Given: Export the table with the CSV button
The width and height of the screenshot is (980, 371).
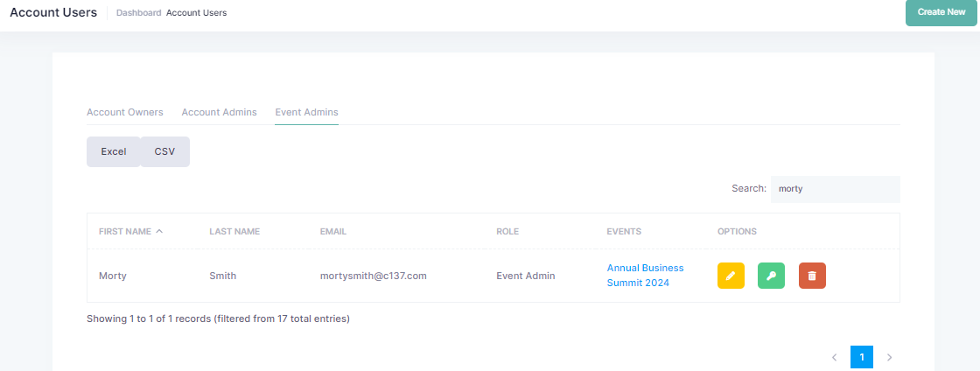Looking at the screenshot, I should coord(164,151).
